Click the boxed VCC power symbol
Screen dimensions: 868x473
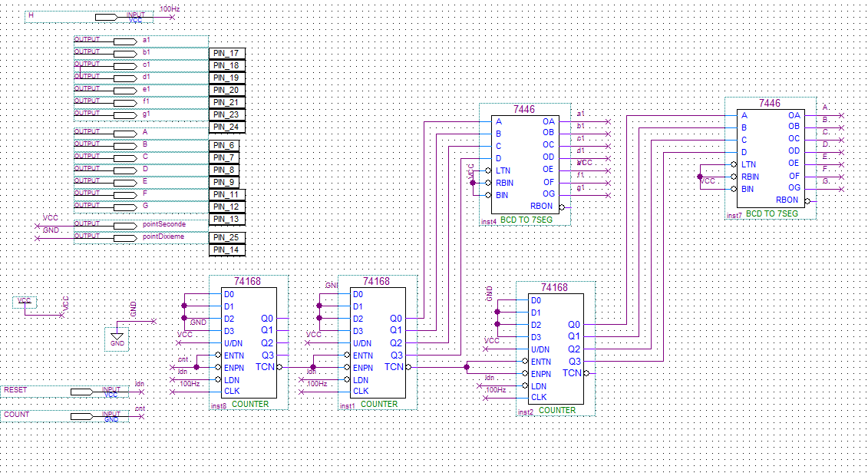point(26,301)
